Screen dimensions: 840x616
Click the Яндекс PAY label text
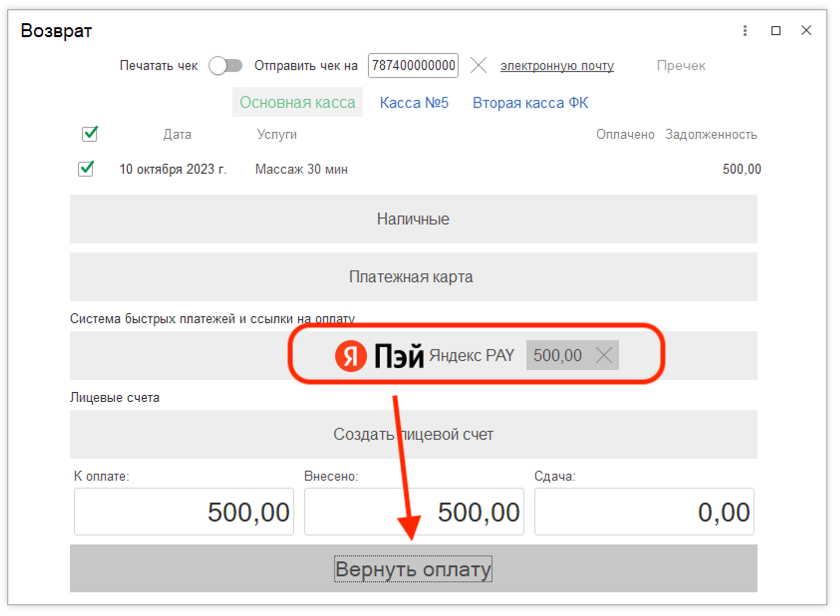471,355
